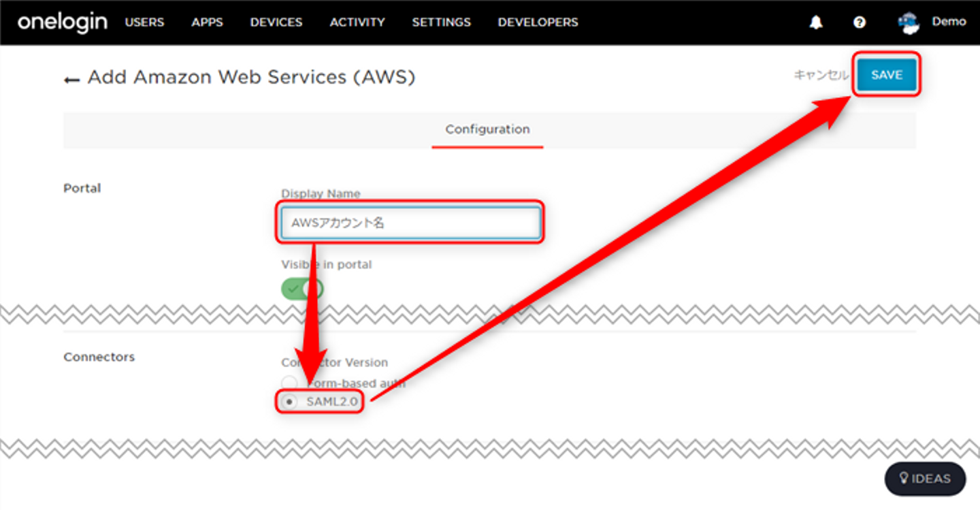The width and height of the screenshot is (980, 510).
Task: Open the notifications bell
Action: (816, 22)
